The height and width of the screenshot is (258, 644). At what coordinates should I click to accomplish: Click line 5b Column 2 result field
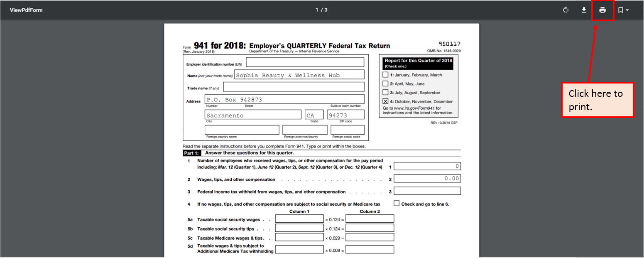(370, 228)
